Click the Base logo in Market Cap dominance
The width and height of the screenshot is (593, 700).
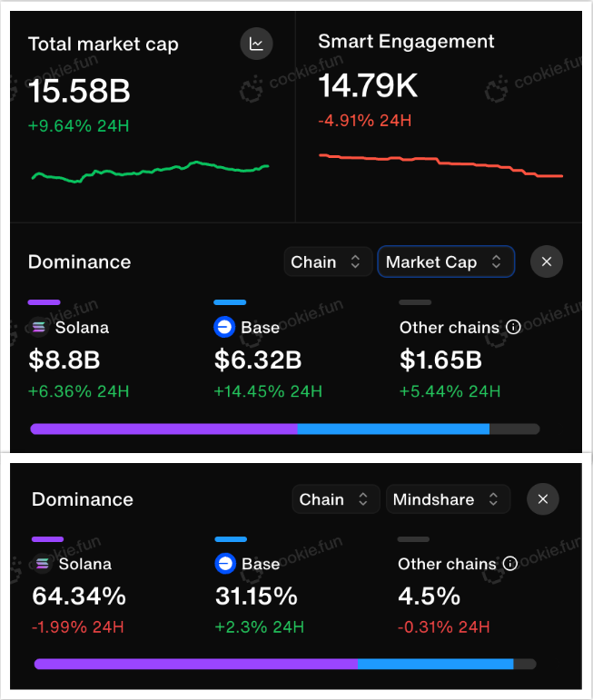tap(224, 328)
